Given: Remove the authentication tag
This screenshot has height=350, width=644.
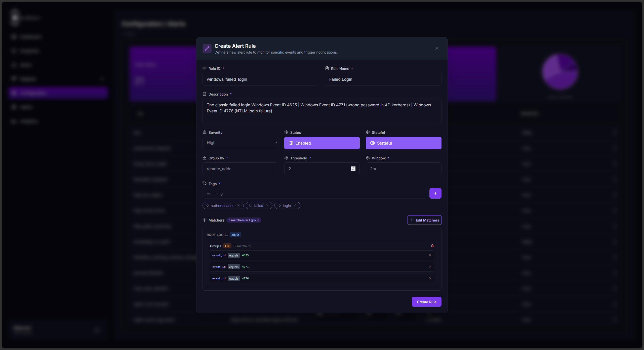Looking at the screenshot, I should click(x=238, y=205).
